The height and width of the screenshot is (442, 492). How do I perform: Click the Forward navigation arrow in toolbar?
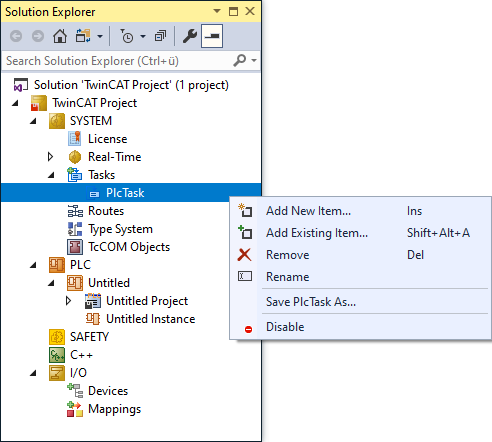[38, 36]
